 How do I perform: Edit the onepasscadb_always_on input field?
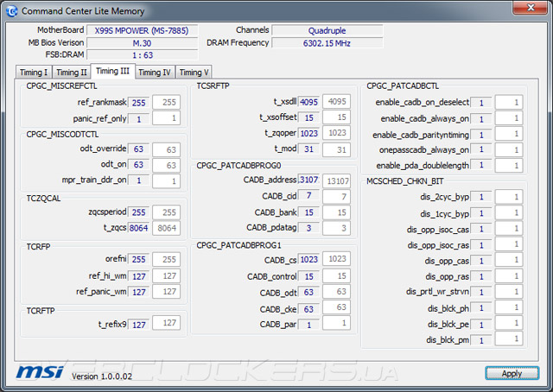pos(509,149)
